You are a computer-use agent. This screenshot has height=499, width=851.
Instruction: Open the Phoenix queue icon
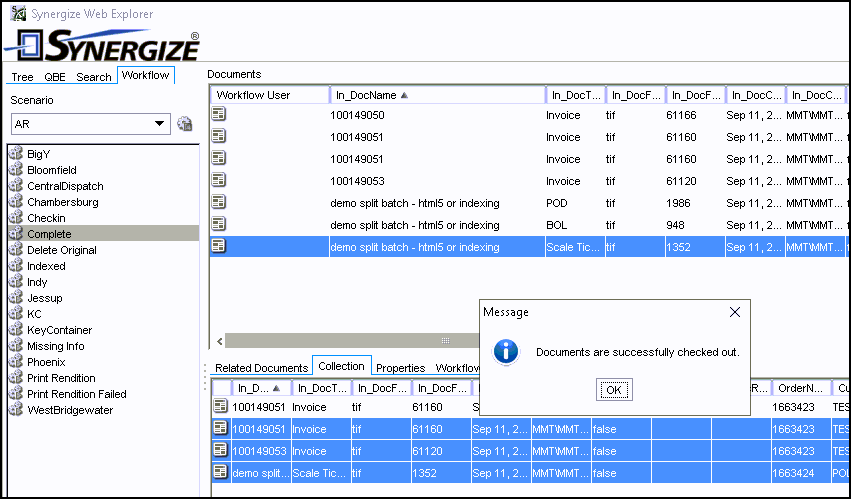[x=16, y=362]
